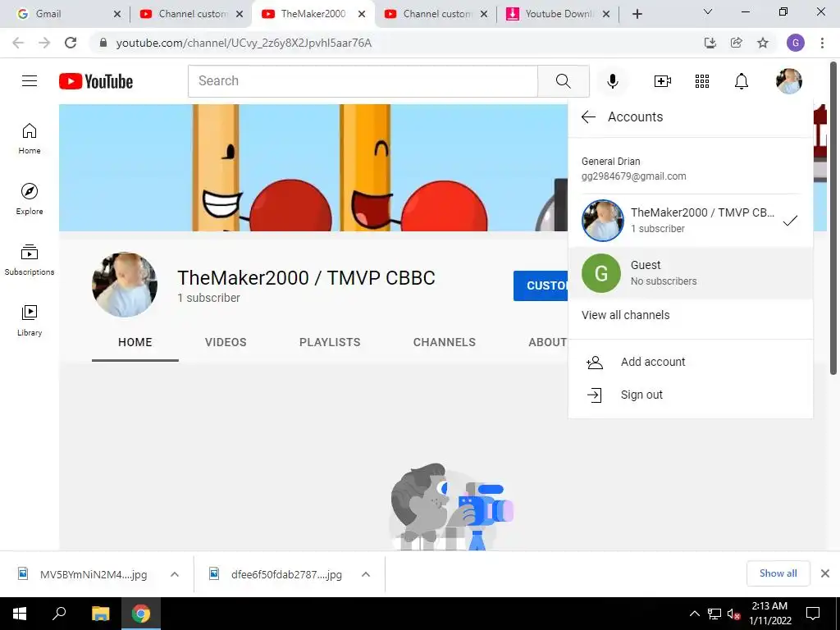
Task: Open Library in the left sidebar
Action: click(x=30, y=321)
